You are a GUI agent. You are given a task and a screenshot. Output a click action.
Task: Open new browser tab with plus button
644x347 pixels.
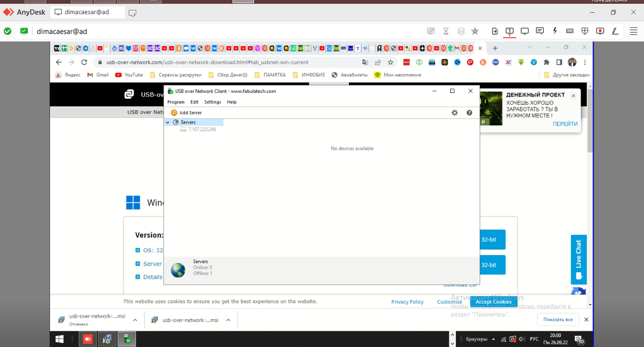coord(495,48)
